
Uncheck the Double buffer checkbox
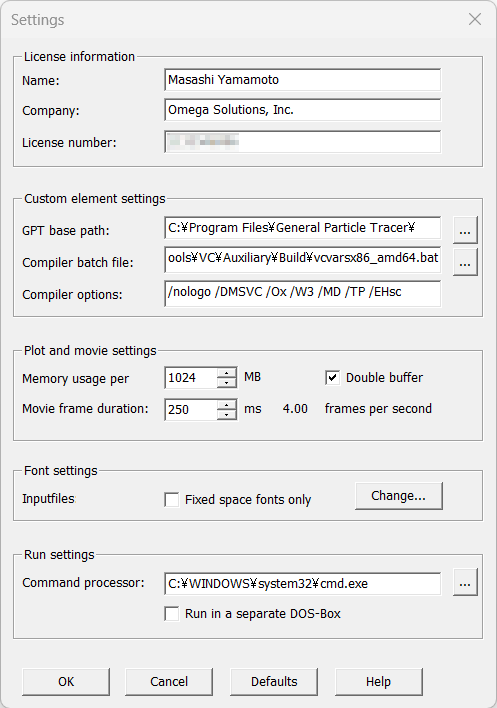(x=333, y=377)
